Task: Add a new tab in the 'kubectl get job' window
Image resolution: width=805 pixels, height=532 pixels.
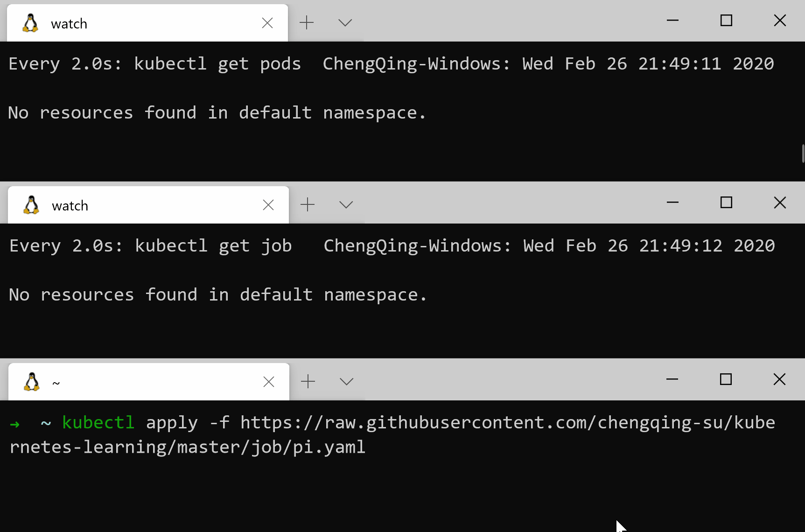Action: [308, 204]
